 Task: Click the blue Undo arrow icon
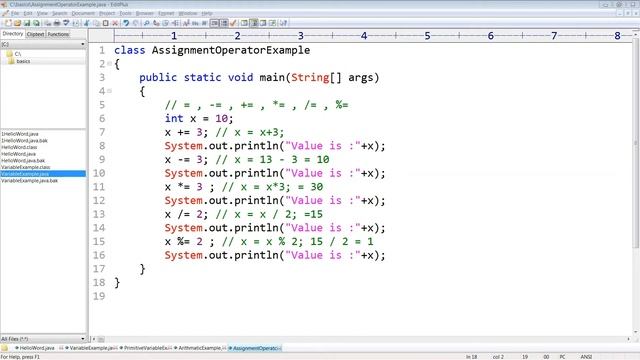point(126,23)
